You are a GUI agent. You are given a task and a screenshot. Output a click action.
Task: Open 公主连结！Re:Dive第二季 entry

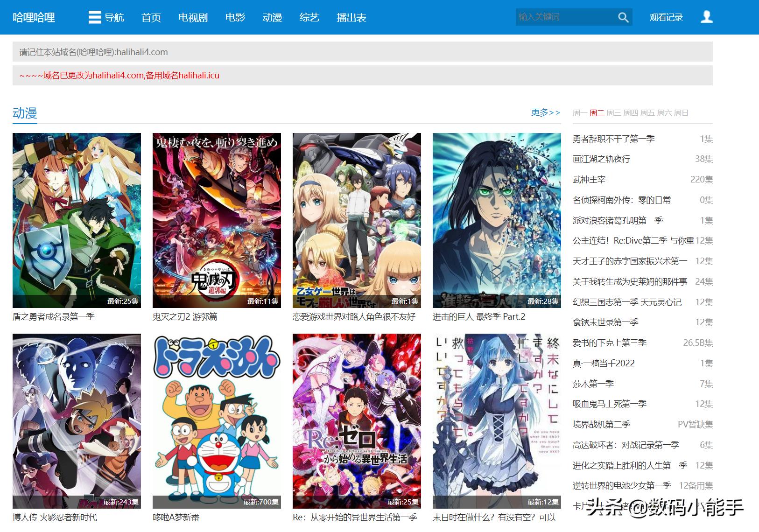633,241
